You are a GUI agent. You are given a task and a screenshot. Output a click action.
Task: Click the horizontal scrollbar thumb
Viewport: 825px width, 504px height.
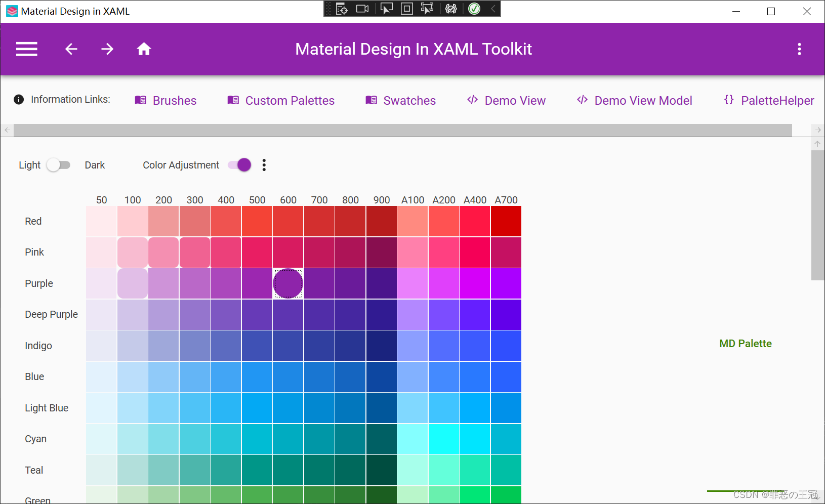point(403,130)
